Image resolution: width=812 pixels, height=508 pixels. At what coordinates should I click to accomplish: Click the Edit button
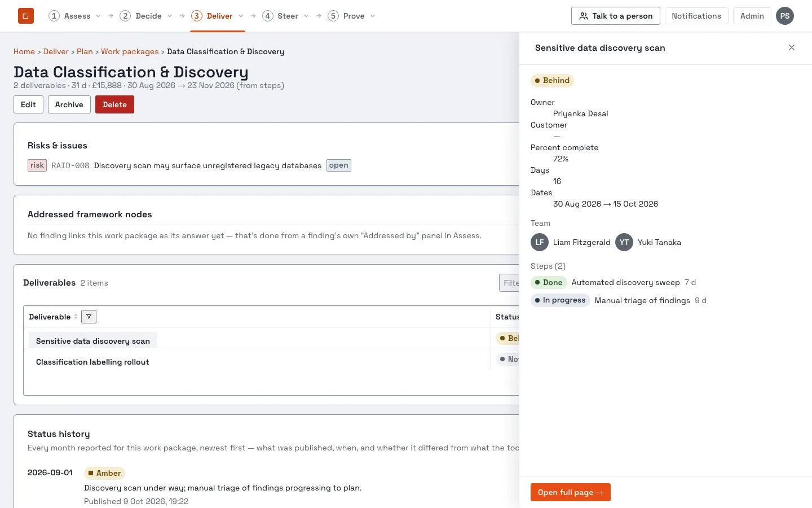(28, 104)
